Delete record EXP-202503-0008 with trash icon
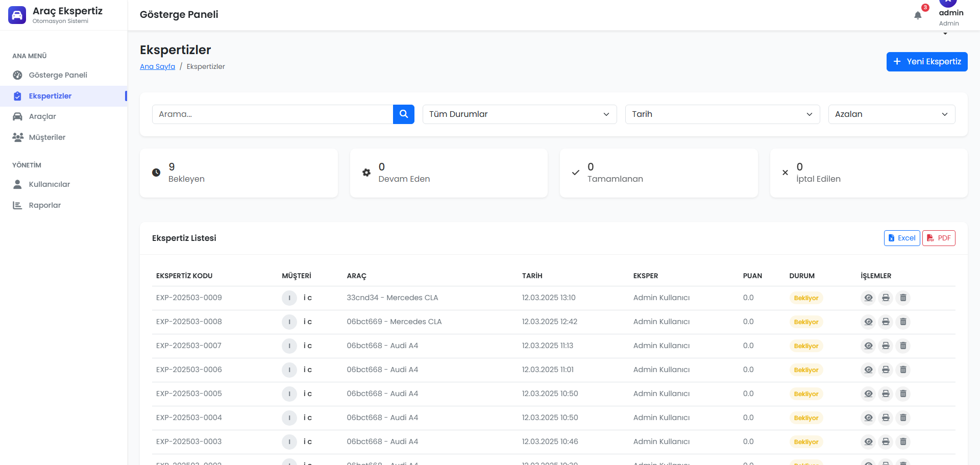The width and height of the screenshot is (980, 465). 903,322
